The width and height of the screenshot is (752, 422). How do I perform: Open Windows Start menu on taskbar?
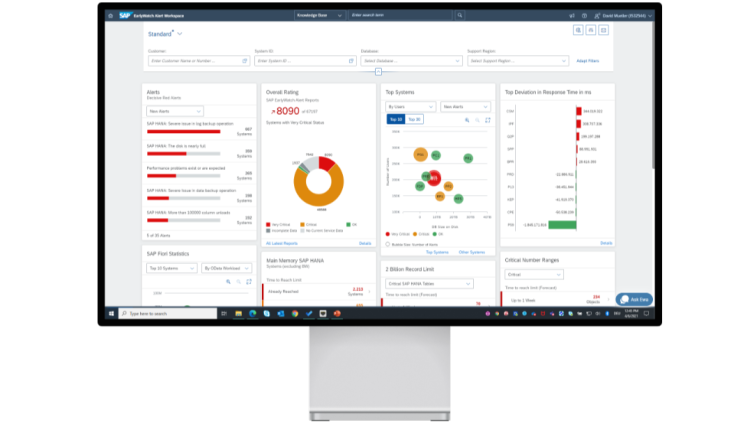coord(111,313)
